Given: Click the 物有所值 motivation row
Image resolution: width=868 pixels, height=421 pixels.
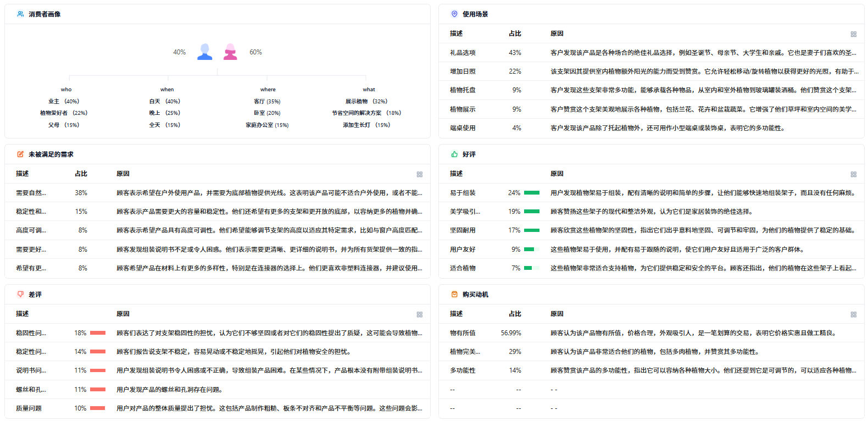Looking at the screenshot, I should tap(652, 333).
